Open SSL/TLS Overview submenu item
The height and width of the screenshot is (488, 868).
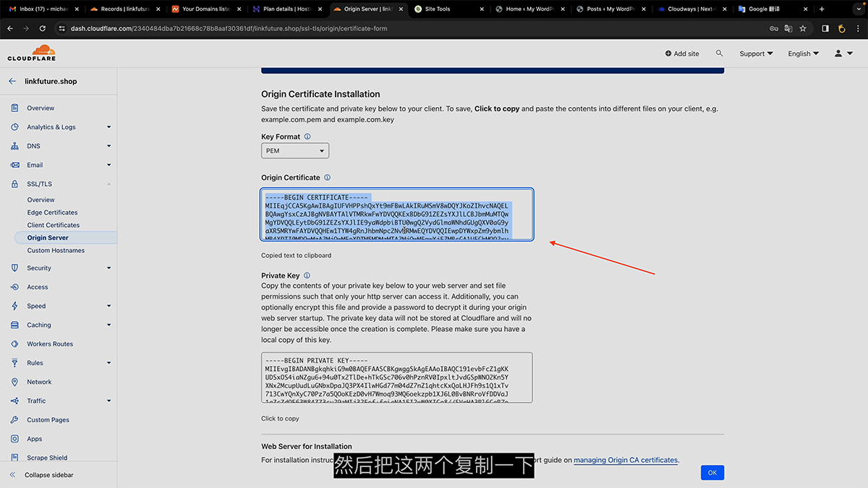tap(41, 200)
